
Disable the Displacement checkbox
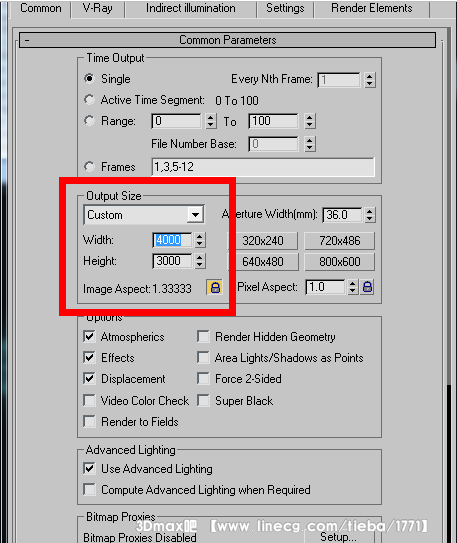coord(89,379)
